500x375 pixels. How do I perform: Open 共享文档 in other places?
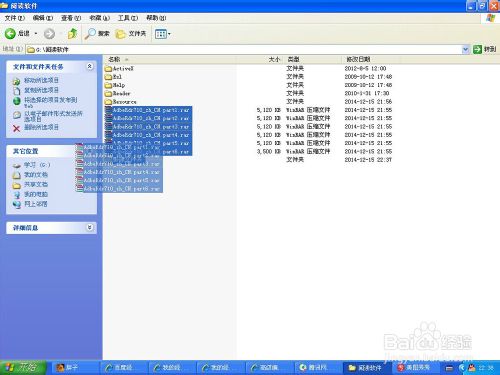pyautogui.click(x=36, y=184)
